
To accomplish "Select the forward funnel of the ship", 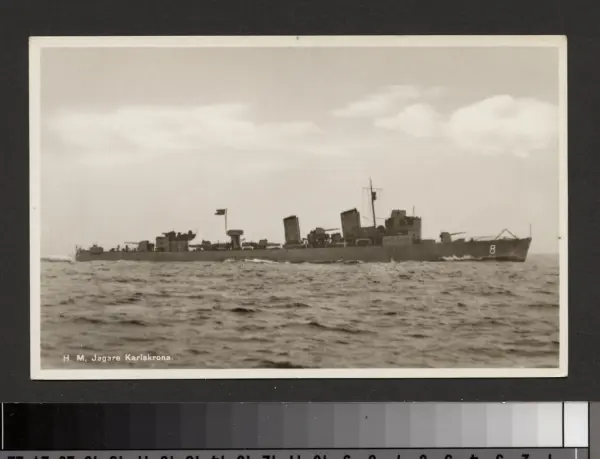I will [350, 222].
